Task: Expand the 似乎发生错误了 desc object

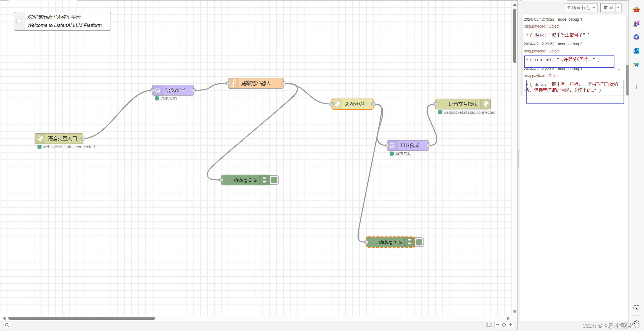Action: (x=527, y=35)
